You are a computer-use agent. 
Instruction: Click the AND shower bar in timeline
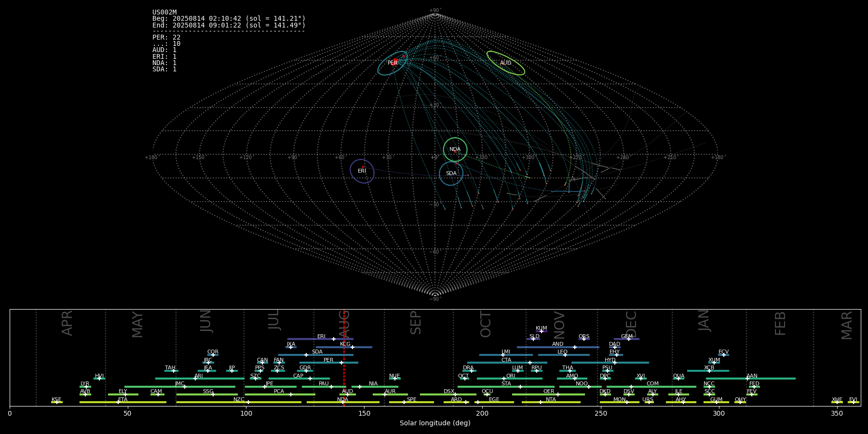pyautogui.click(x=558, y=347)
